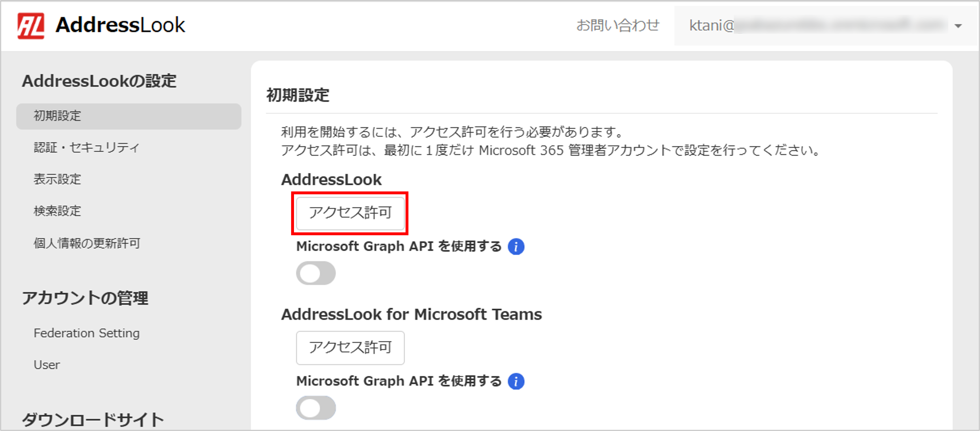Enable Graph API switch for Microsoft Teams section

[316, 408]
